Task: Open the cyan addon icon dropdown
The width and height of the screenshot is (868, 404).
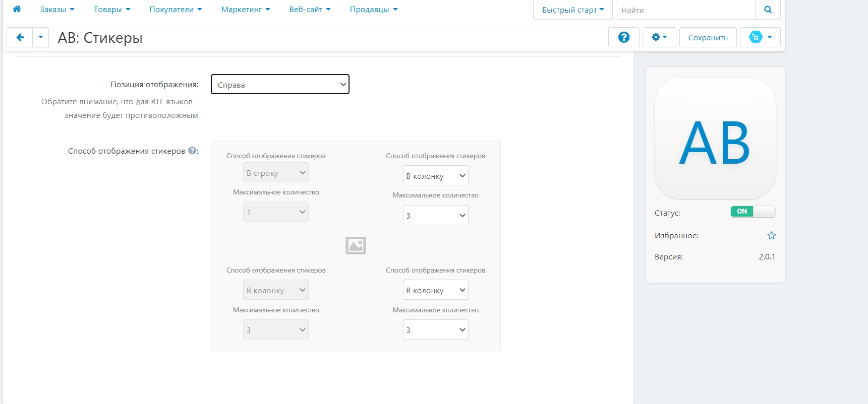Action: 760,37
